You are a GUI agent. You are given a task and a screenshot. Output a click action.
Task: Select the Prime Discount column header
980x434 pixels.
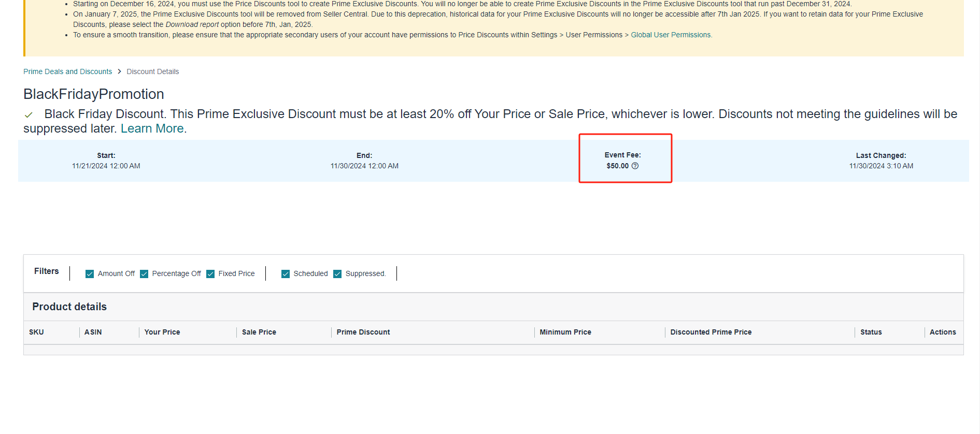click(x=363, y=332)
